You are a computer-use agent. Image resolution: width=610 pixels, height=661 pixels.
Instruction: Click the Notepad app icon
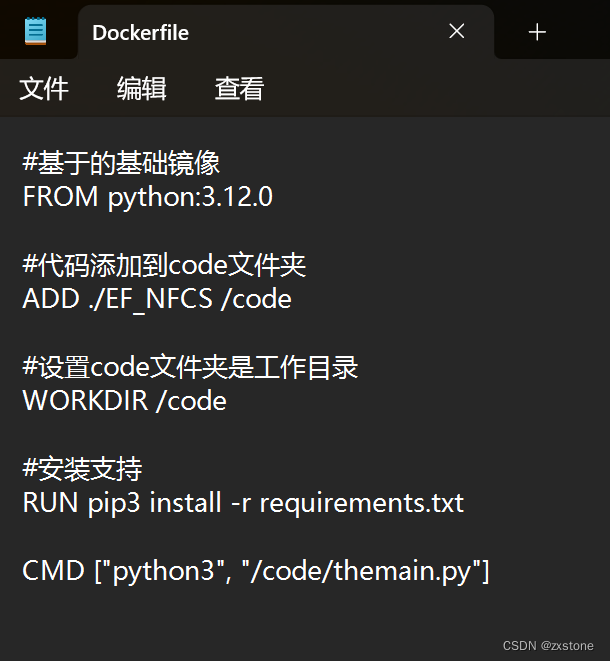(x=35, y=31)
